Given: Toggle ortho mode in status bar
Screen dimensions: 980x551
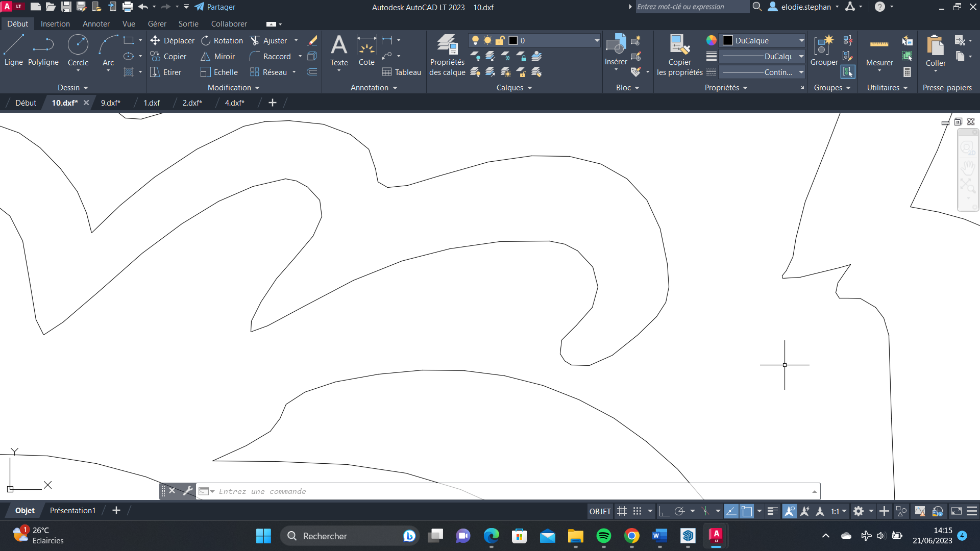Looking at the screenshot, I should (664, 511).
